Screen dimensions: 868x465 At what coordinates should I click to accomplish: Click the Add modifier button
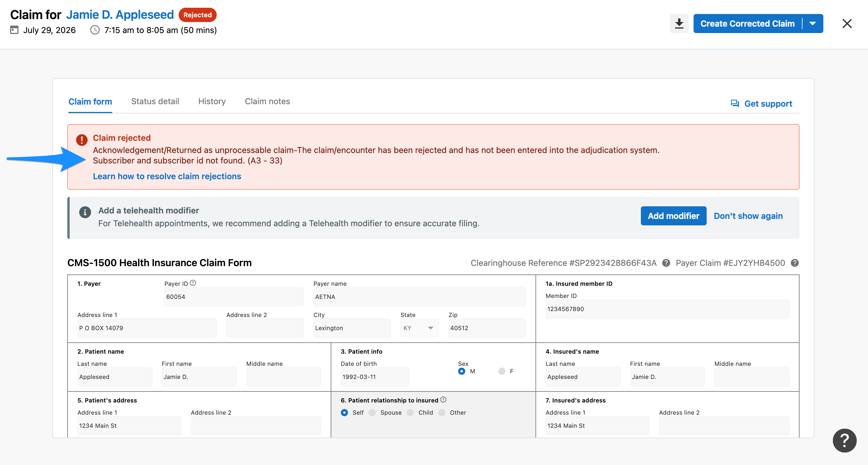(673, 216)
